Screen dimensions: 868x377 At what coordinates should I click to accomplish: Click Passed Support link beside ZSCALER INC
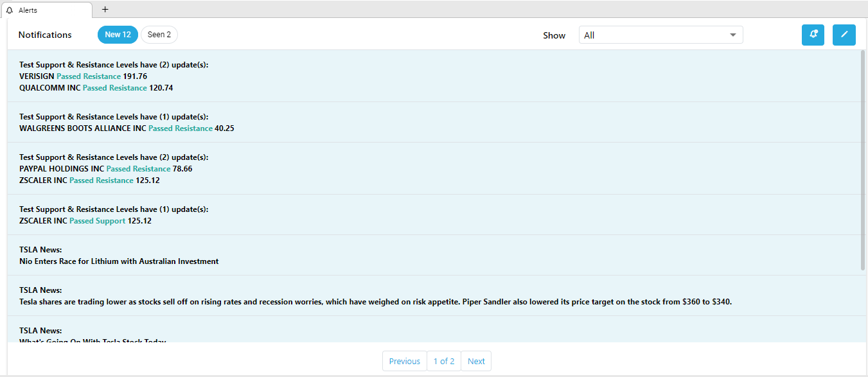pos(98,221)
